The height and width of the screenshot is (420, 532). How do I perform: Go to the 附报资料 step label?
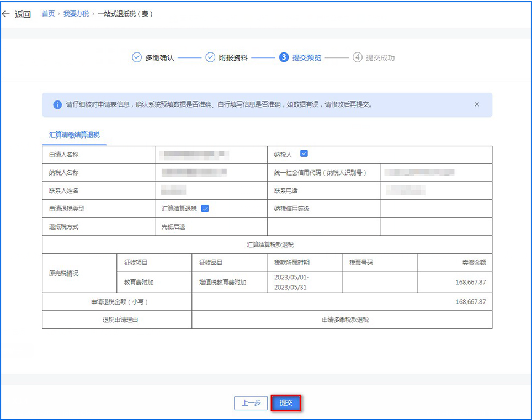click(x=233, y=58)
